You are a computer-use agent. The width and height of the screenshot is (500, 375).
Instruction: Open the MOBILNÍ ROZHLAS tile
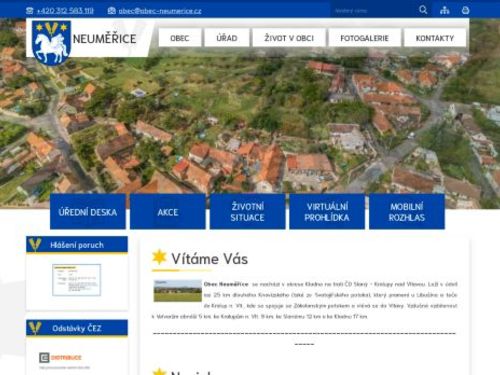[407, 212]
